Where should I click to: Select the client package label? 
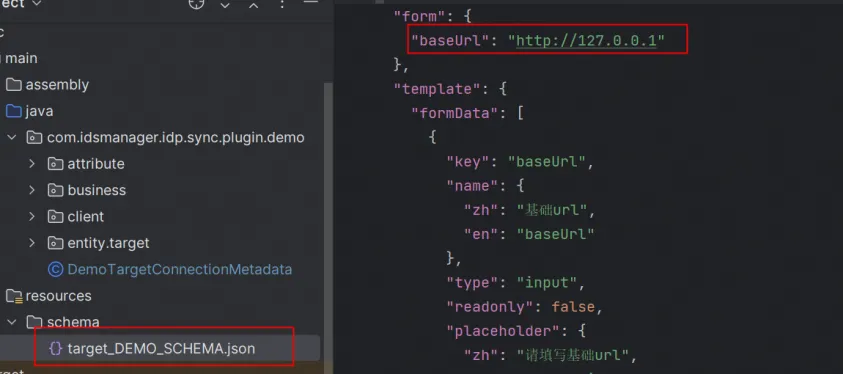pyautogui.click(x=85, y=217)
